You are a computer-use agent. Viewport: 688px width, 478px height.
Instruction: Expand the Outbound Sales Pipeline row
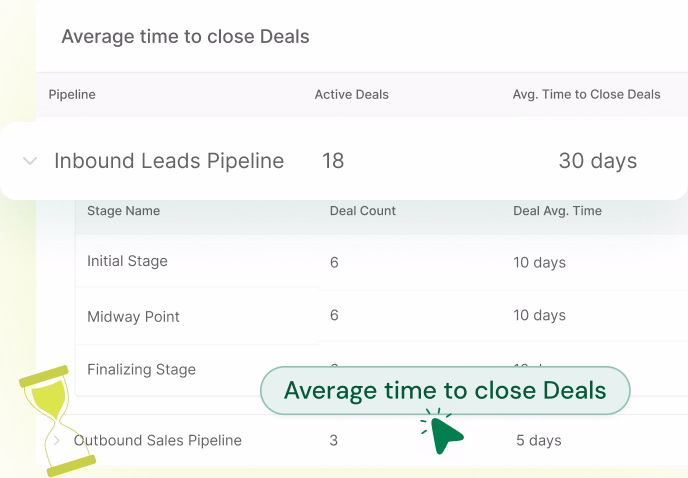point(57,440)
